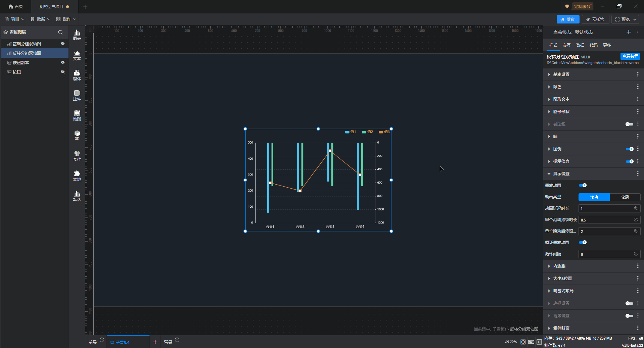Open the 3D components icon
644x348 pixels.
(x=77, y=135)
